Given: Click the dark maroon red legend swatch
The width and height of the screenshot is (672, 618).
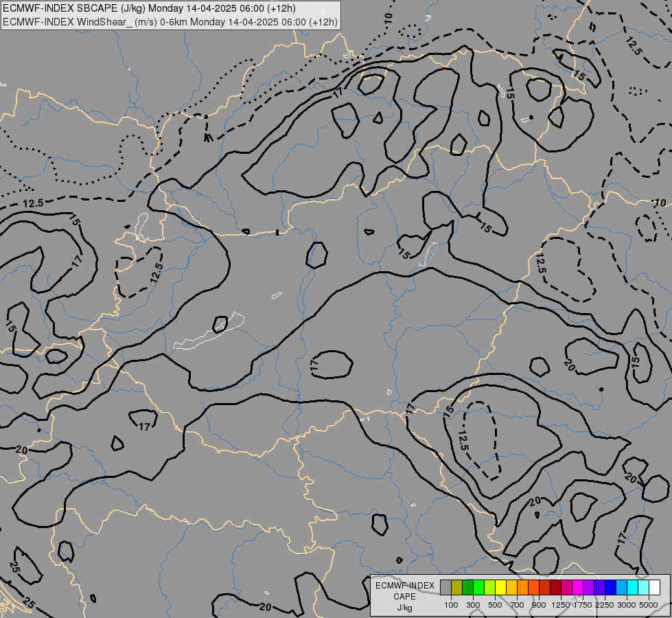Looking at the screenshot, I should pyautogui.click(x=556, y=588).
